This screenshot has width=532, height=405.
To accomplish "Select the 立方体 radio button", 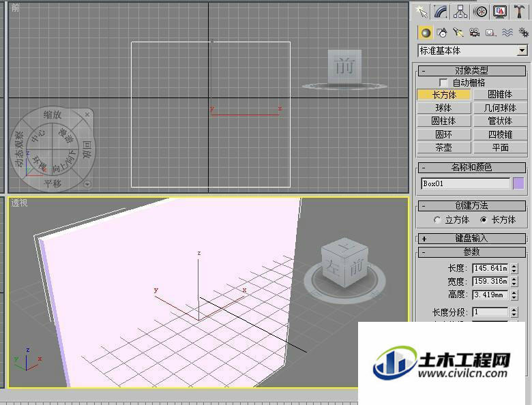I will point(437,220).
